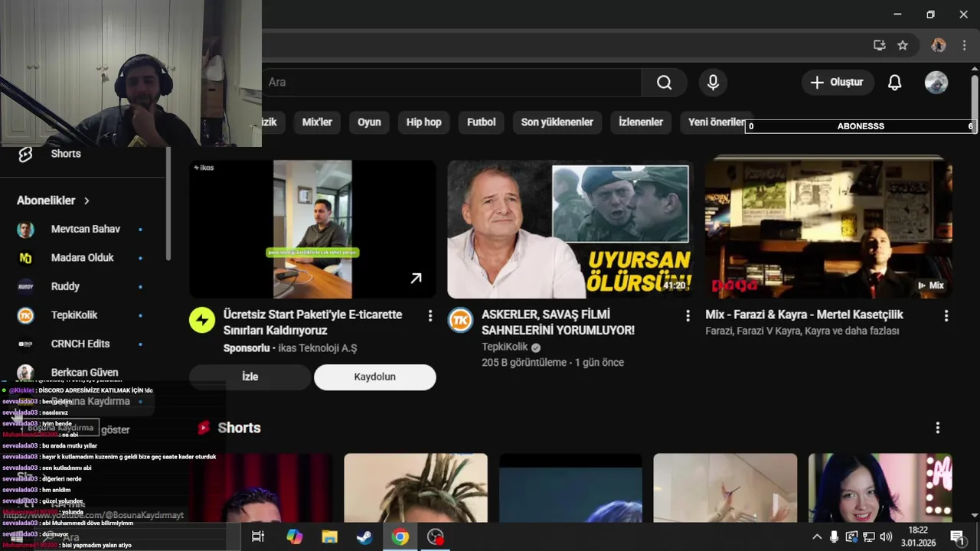Play the UYURSAN ÖLÜRSÜN video thumbnail

click(570, 229)
